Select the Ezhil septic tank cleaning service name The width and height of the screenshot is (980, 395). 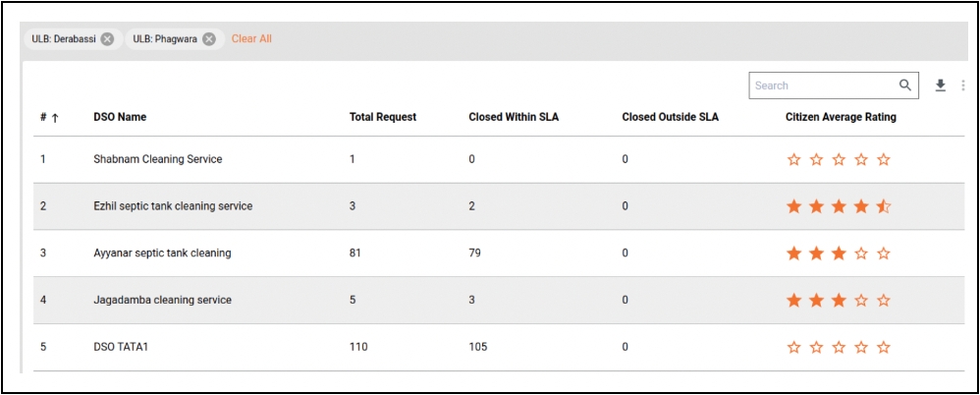tap(173, 206)
